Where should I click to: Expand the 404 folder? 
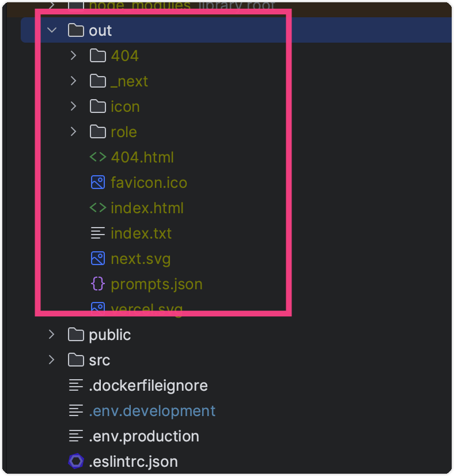73,56
